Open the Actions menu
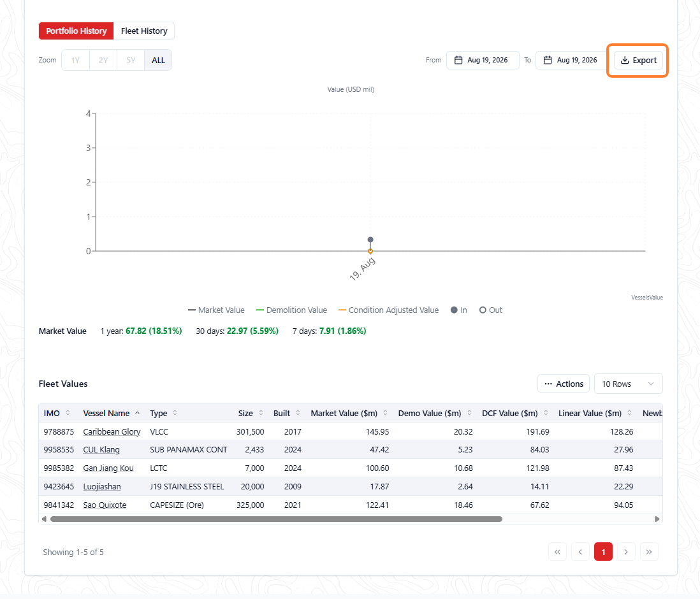Image resolution: width=700 pixels, height=599 pixels. click(564, 384)
